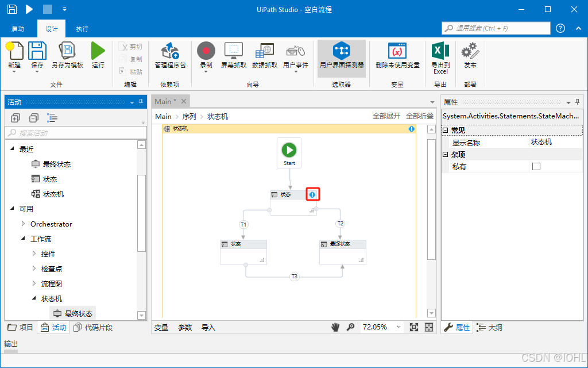
Task: Click collapse-all icon in 活动 panel
Action: [33, 118]
